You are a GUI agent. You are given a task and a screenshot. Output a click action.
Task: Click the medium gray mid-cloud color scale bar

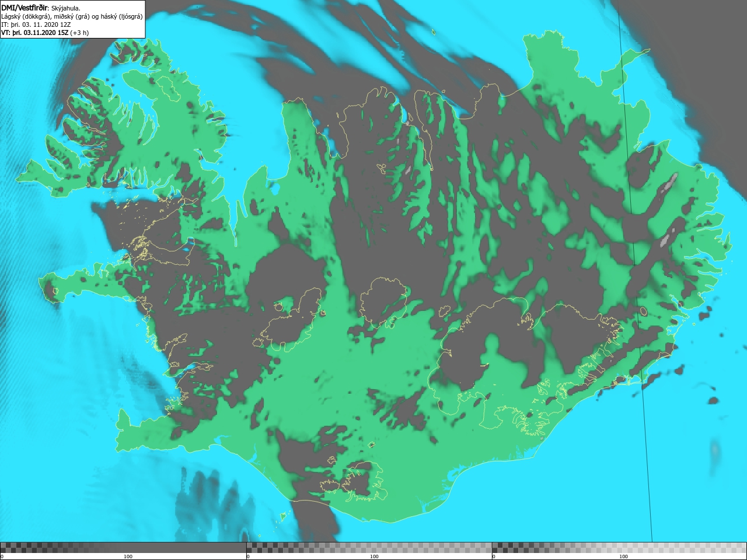(x=369, y=548)
